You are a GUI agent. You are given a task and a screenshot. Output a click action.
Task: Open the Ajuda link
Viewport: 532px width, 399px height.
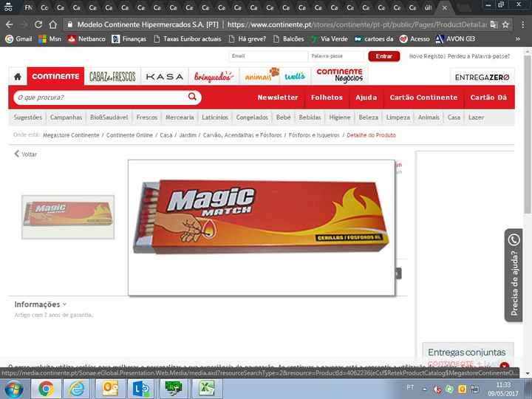(x=366, y=98)
